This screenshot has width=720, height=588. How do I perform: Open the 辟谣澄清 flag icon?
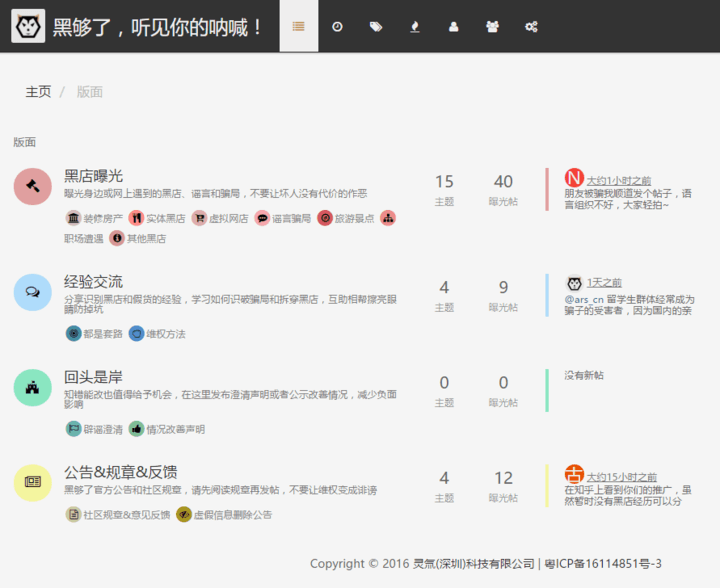point(73,429)
